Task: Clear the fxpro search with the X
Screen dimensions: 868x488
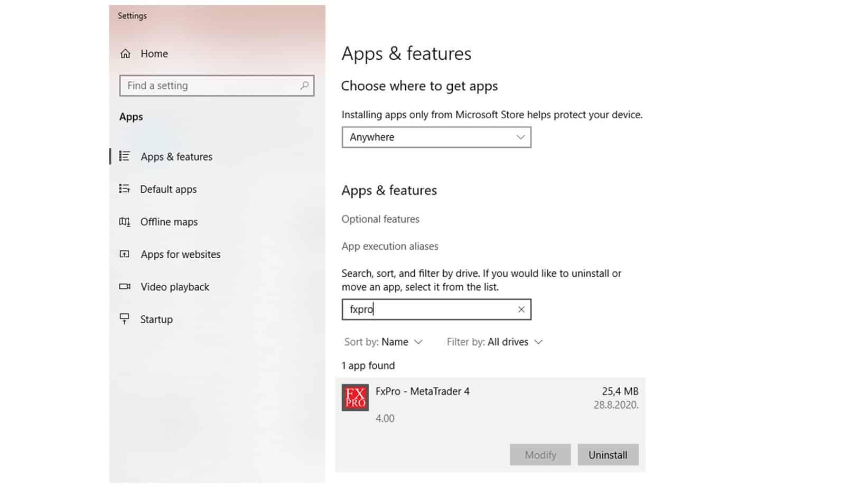Action: (521, 309)
